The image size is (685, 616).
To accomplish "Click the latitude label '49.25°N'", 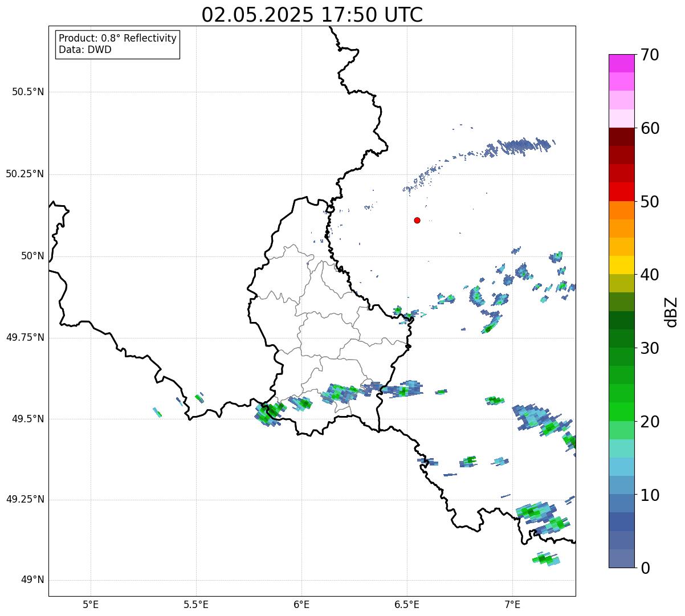I will (x=25, y=500).
